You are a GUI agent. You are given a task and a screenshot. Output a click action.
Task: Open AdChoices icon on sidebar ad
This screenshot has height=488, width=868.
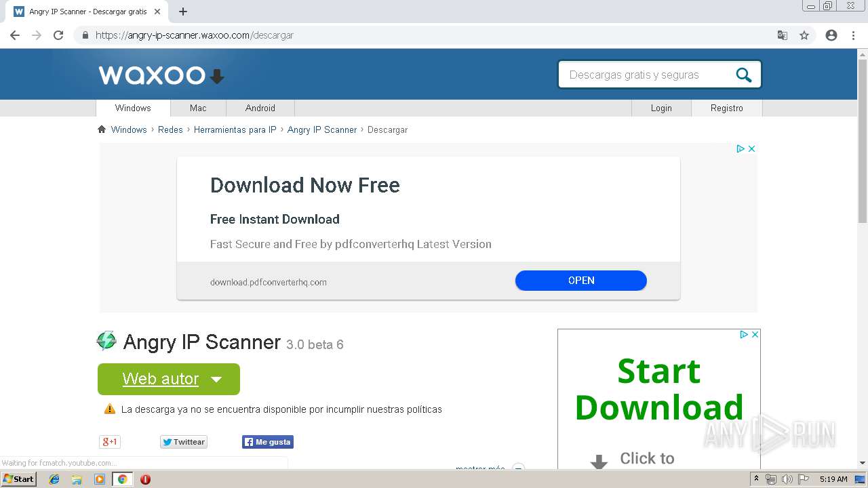(x=744, y=334)
